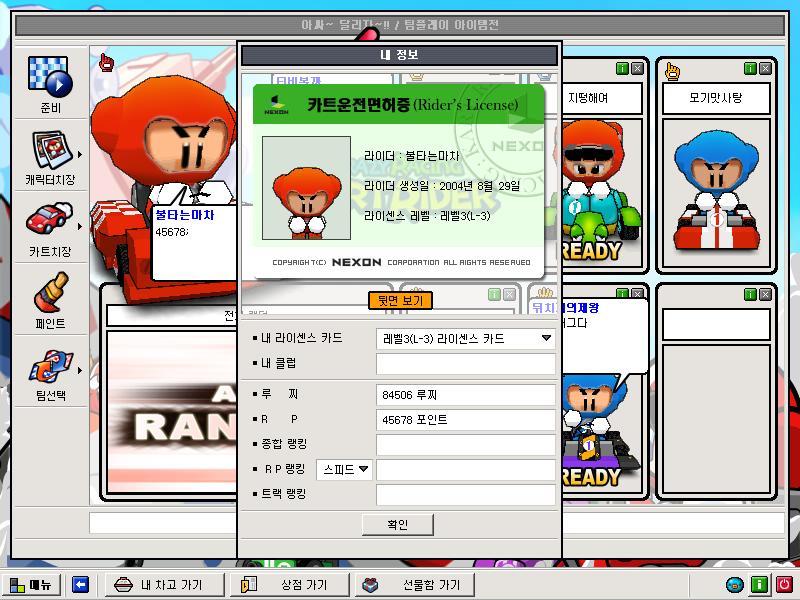Viewport: 800px width, 600px height.
Task: Close the 지떵해여 player slot
Action: tap(637, 68)
